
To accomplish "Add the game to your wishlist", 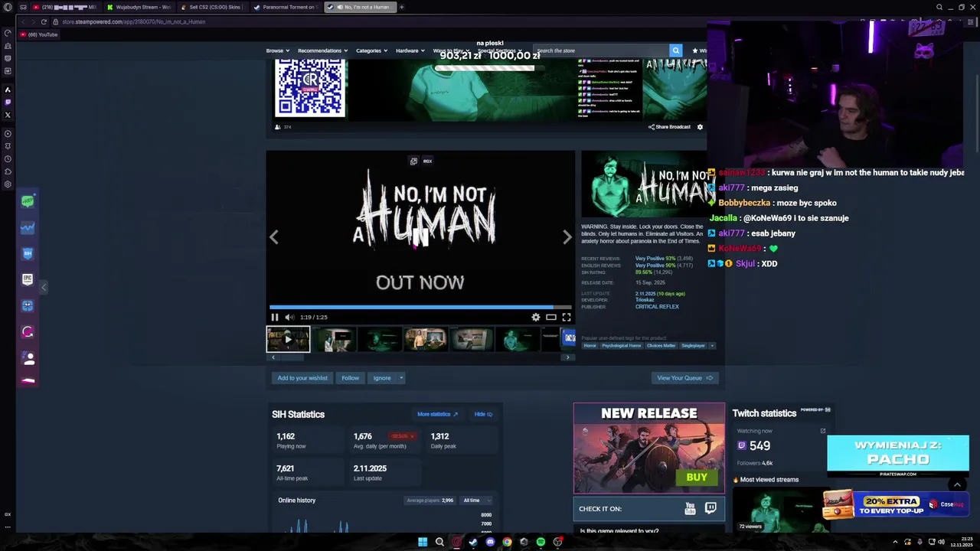I will coord(302,378).
